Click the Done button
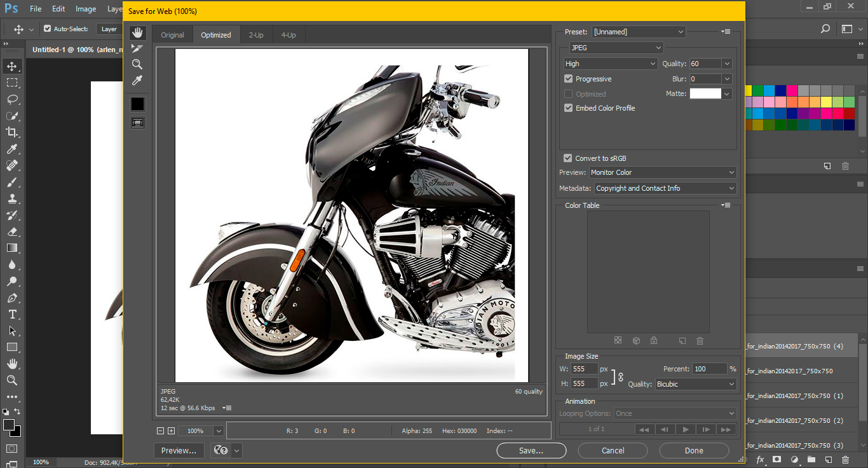This screenshot has width=868, height=468. (x=694, y=450)
